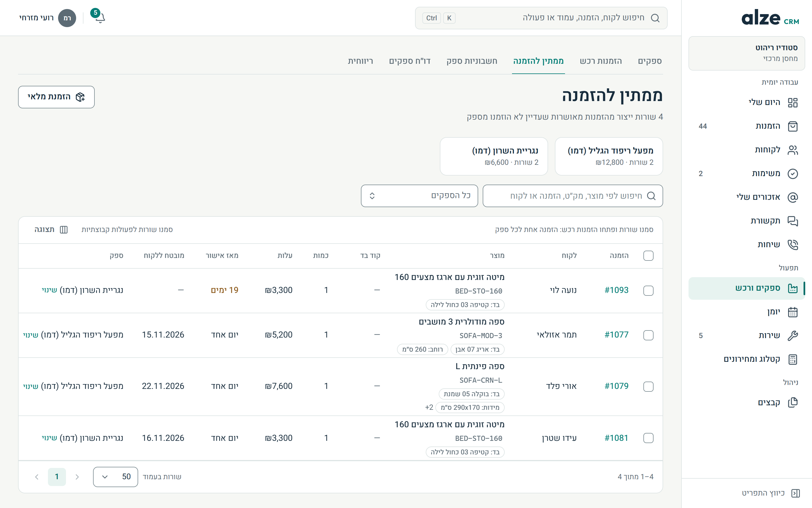Open order link #1079
812x508 pixels.
(616, 386)
